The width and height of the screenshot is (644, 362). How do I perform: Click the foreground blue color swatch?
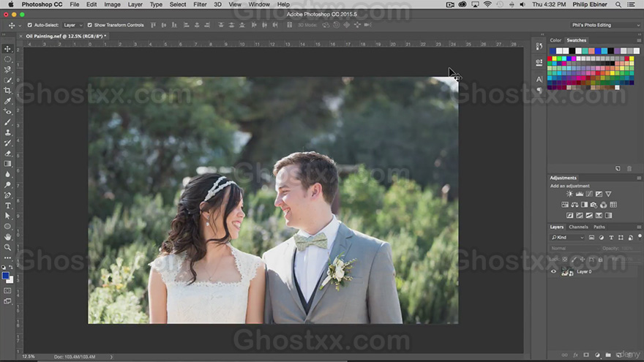tap(5, 276)
